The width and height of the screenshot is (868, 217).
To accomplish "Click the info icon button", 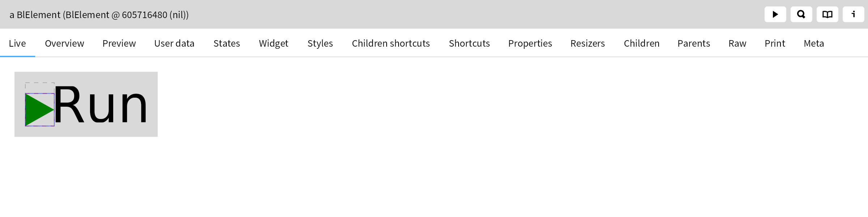I will (x=853, y=14).
